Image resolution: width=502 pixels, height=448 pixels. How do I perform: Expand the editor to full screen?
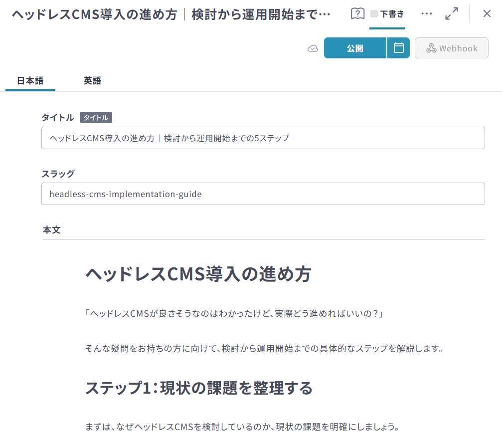(452, 13)
